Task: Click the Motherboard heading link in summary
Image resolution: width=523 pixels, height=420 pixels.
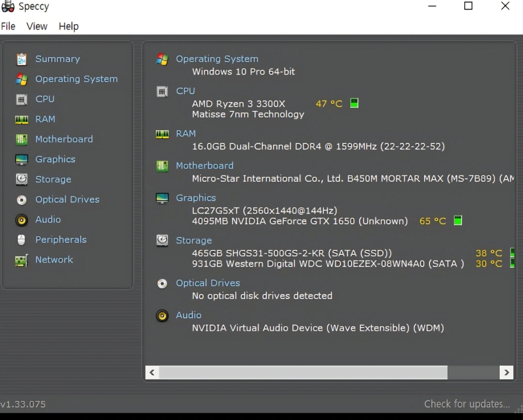Action: (205, 166)
